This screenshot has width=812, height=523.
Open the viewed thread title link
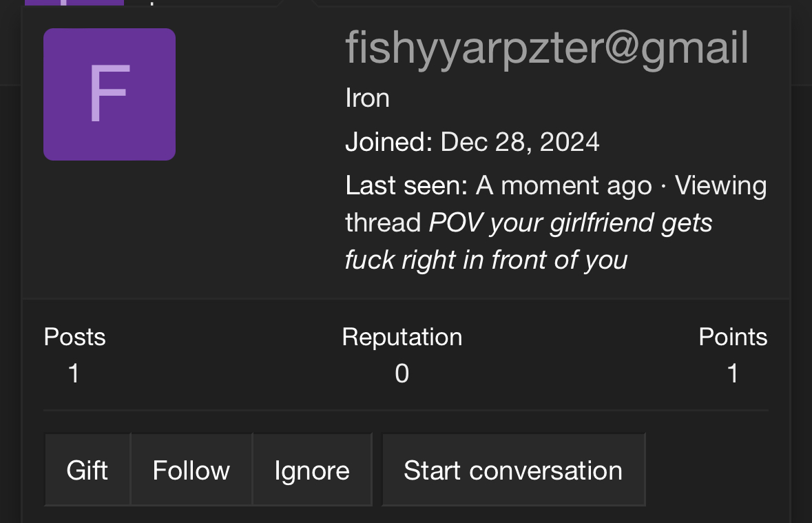[x=528, y=241]
